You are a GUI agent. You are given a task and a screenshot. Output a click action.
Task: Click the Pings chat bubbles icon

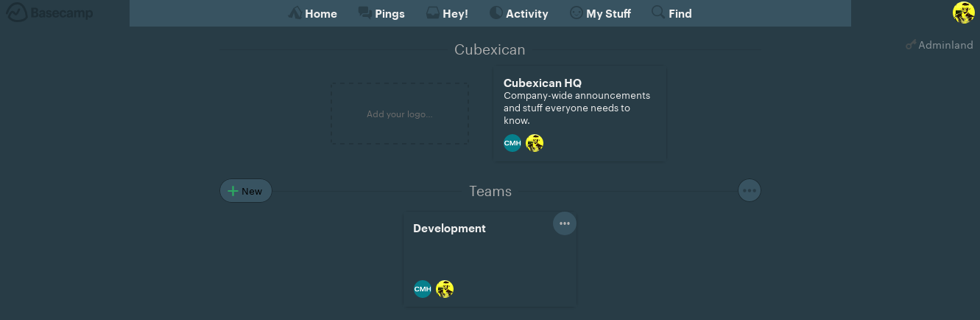pos(364,13)
